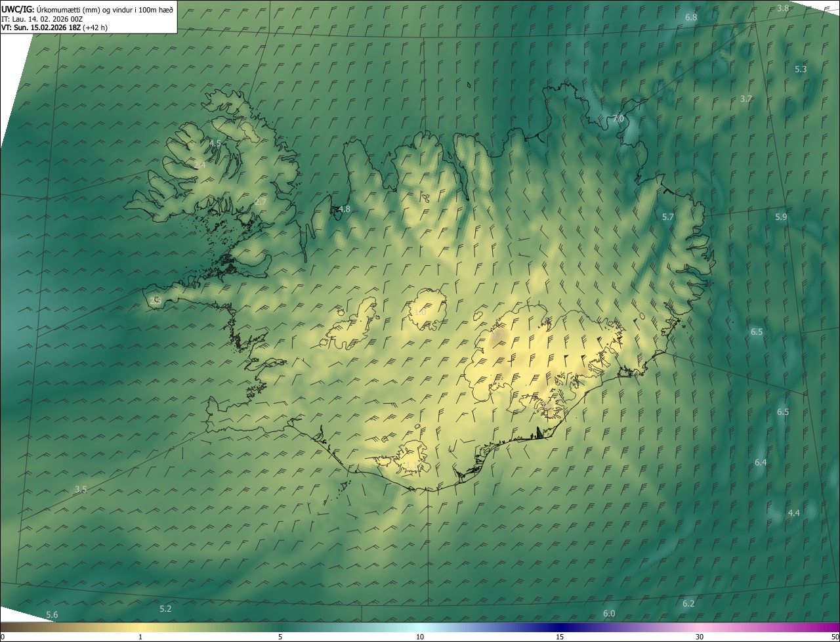This screenshot has height=642, width=840.
Task: Click the 30 tick label on the color scale
Action: (x=700, y=637)
